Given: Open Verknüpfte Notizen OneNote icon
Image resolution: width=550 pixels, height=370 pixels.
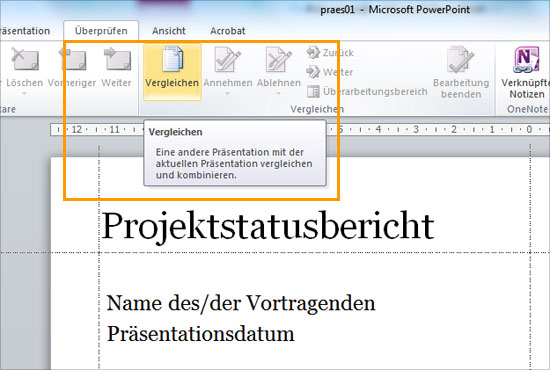Looking at the screenshot, I should pyautogui.click(x=526, y=60).
